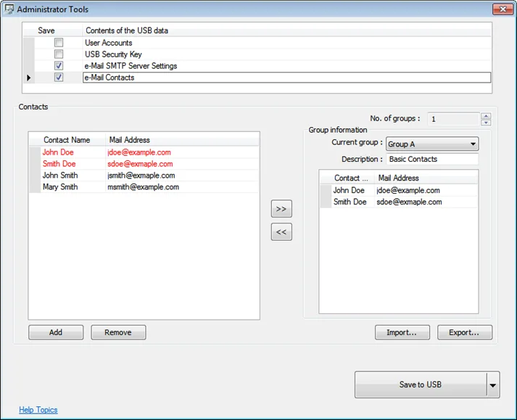Enable the USB Security Key checkbox

coord(59,54)
